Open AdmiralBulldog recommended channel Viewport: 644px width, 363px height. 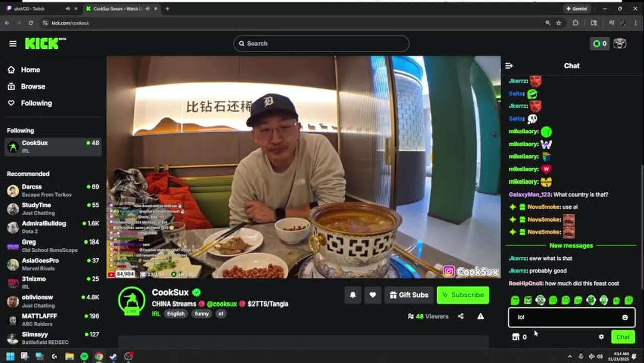point(53,227)
